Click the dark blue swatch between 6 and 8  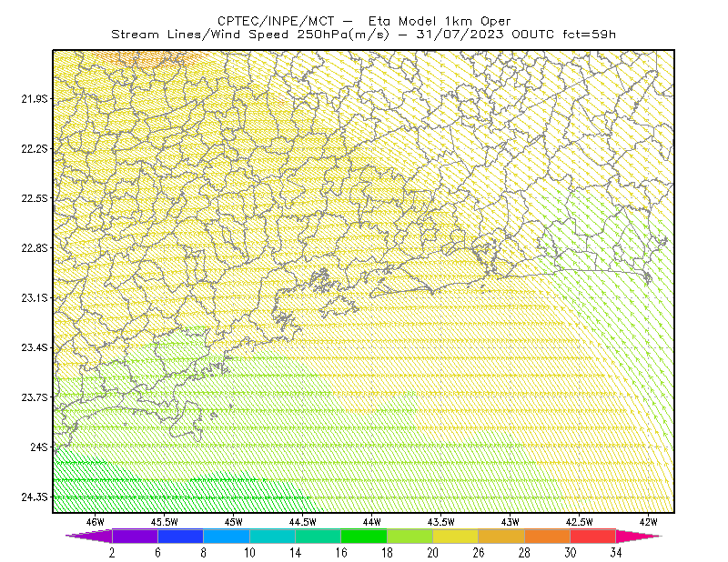[x=180, y=536]
